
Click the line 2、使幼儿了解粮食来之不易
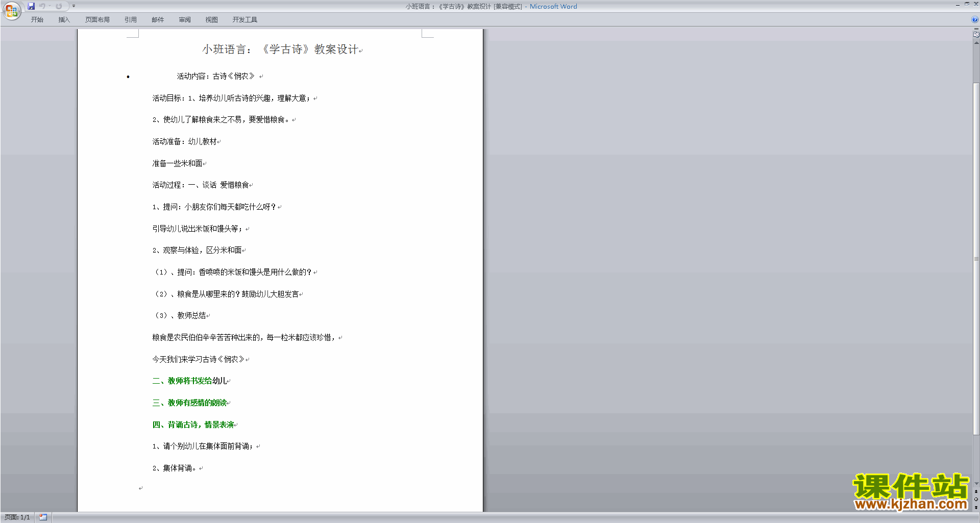[221, 120]
